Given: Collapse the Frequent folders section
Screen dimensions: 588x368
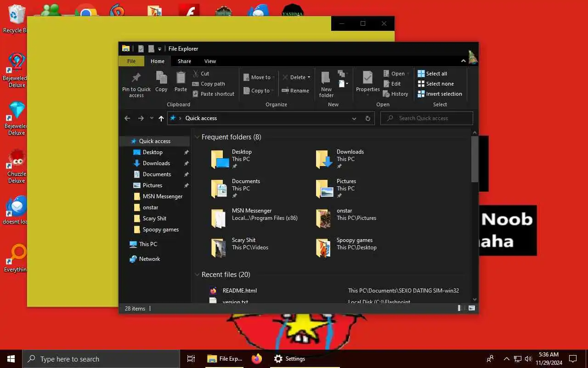Looking at the screenshot, I should coord(197,137).
